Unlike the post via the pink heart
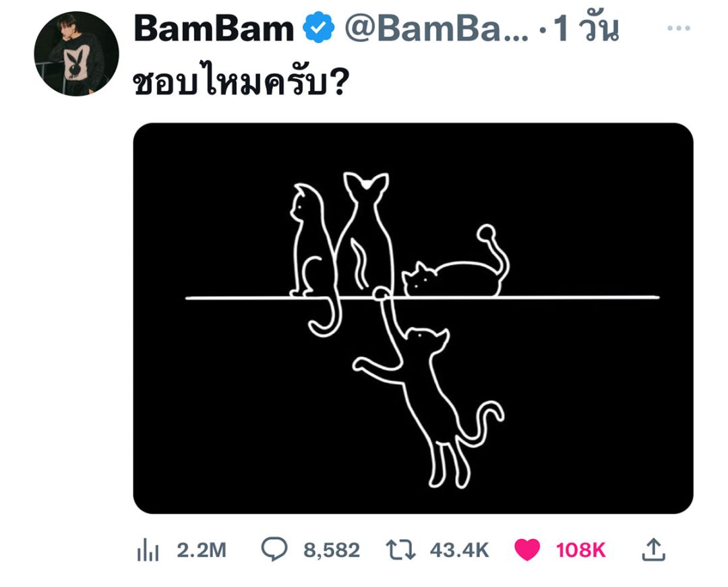This screenshot has width=728, height=587. point(527,551)
